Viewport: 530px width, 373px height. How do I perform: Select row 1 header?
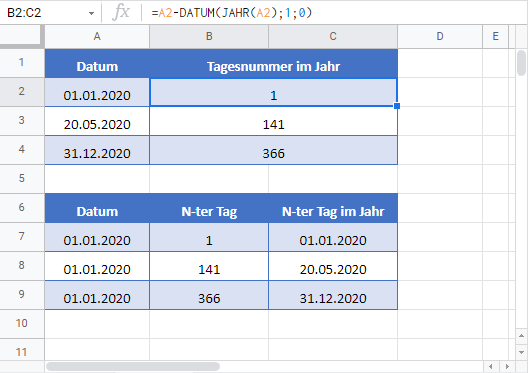point(22,63)
